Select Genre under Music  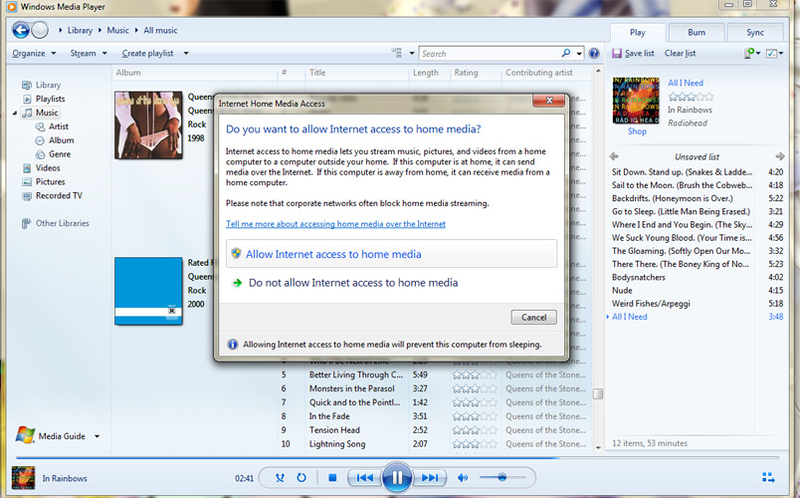pyautogui.click(x=60, y=154)
